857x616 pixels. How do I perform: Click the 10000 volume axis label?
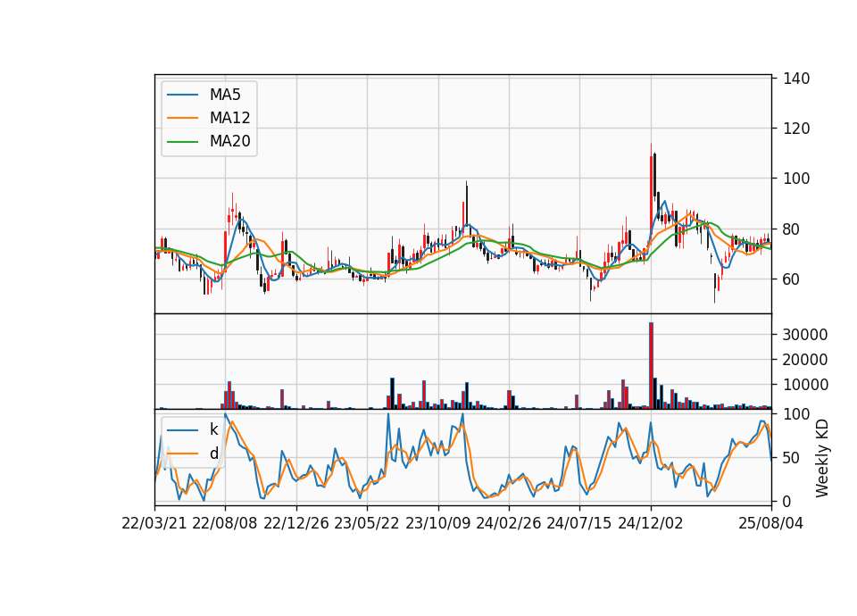[805, 386]
